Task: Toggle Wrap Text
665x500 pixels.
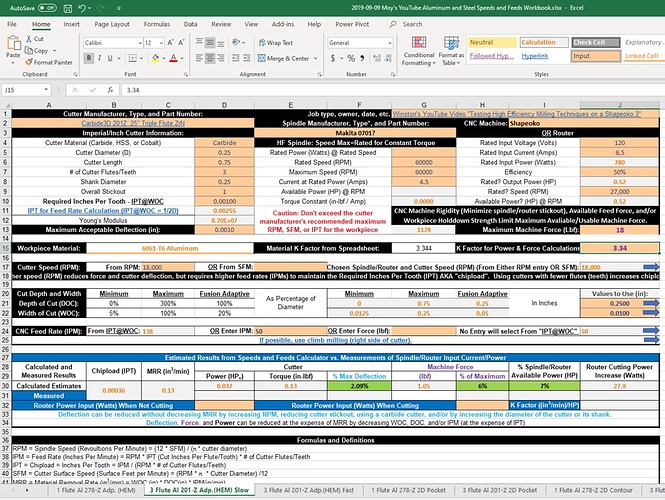Action: (276, 43)
